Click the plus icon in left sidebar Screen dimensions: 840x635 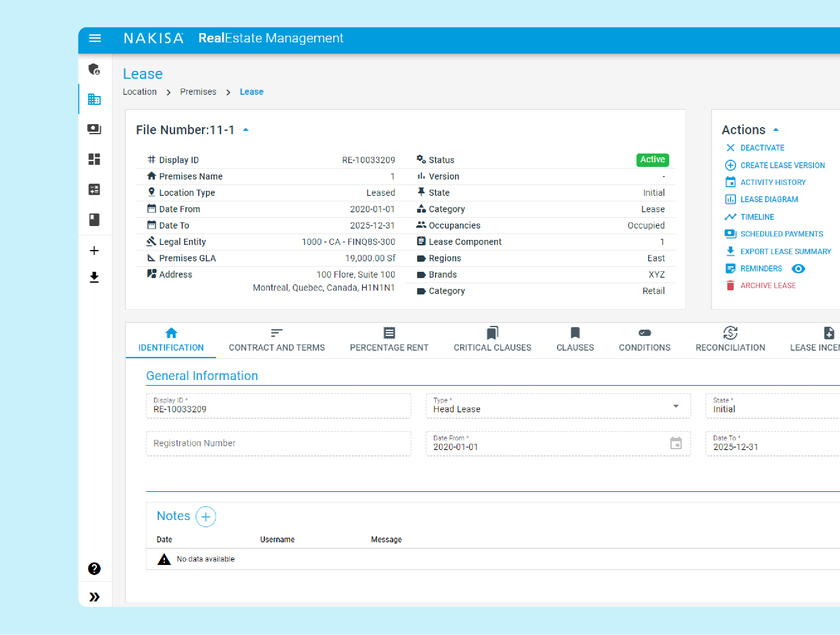coord(94,251)
